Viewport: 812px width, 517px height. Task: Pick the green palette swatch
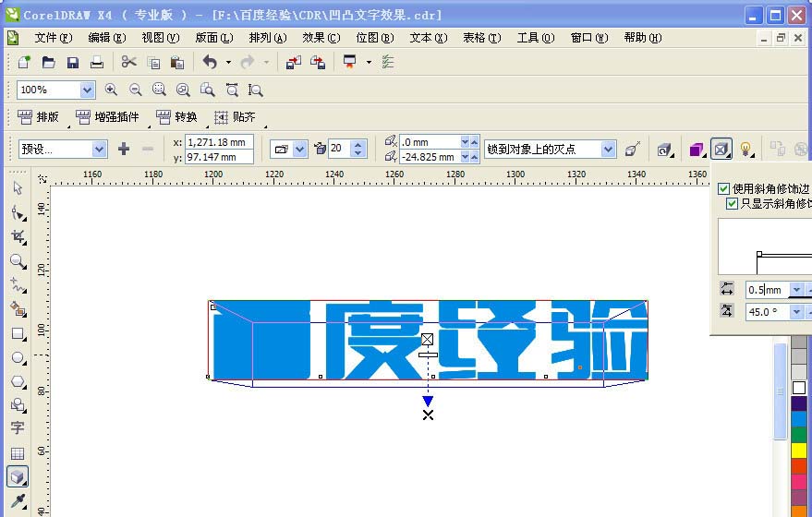(799, 435)
